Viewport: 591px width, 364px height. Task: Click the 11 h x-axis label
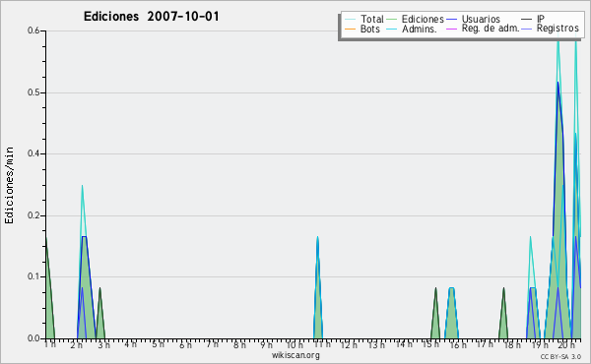(x=322, y=343)
